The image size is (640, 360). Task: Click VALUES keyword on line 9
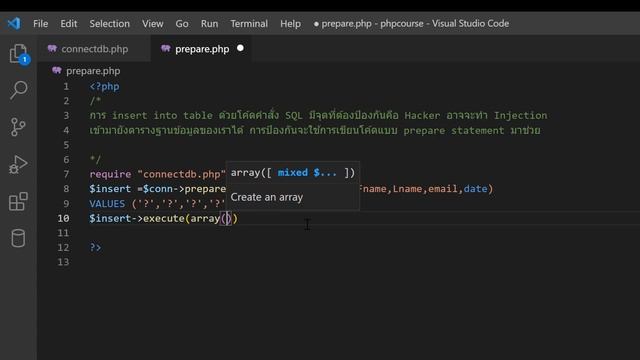click(x=107, y=204)
